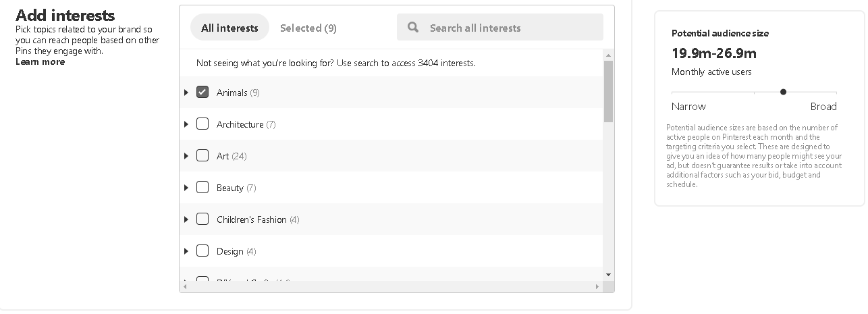The height and width of the screenshot is (314, 868).
Task: Uncheck the Animals interest checkbox
Action: [202, 92]
